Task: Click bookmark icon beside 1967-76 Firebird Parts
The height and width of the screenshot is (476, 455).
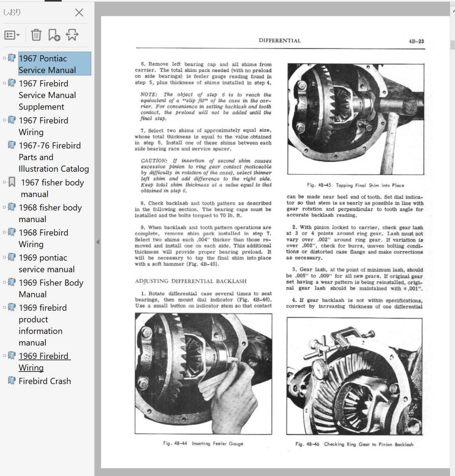Action: pyautogui.click(x=12, y=145)
